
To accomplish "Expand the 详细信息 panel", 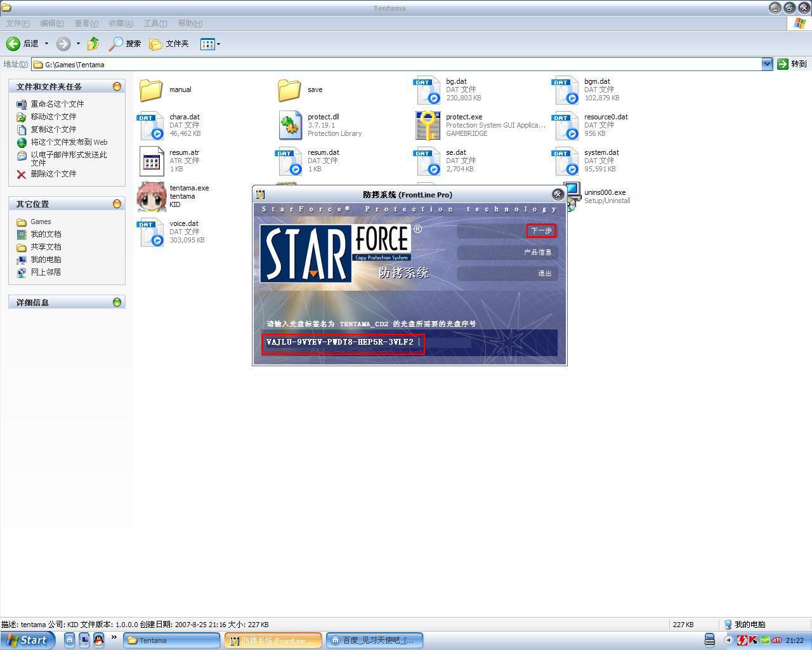I will pos(117,302).
